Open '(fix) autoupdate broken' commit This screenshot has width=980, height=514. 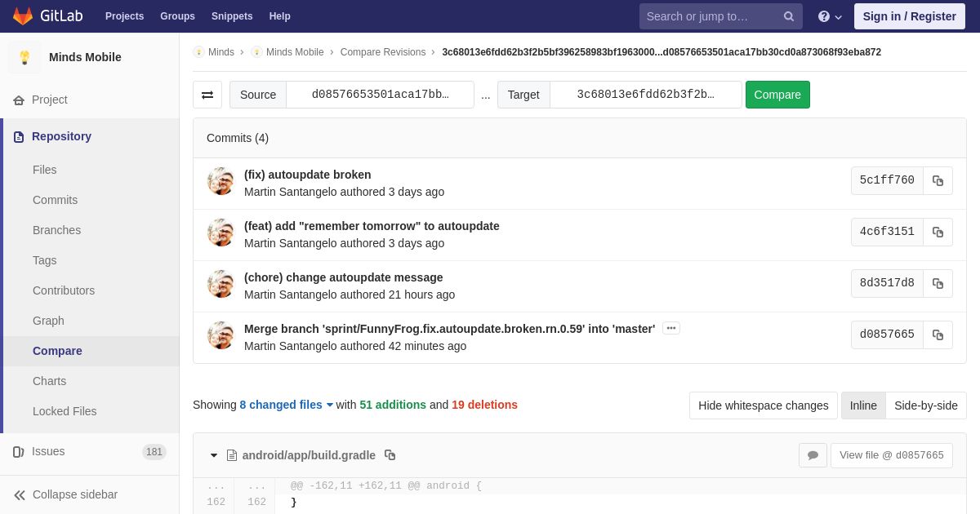308,175
